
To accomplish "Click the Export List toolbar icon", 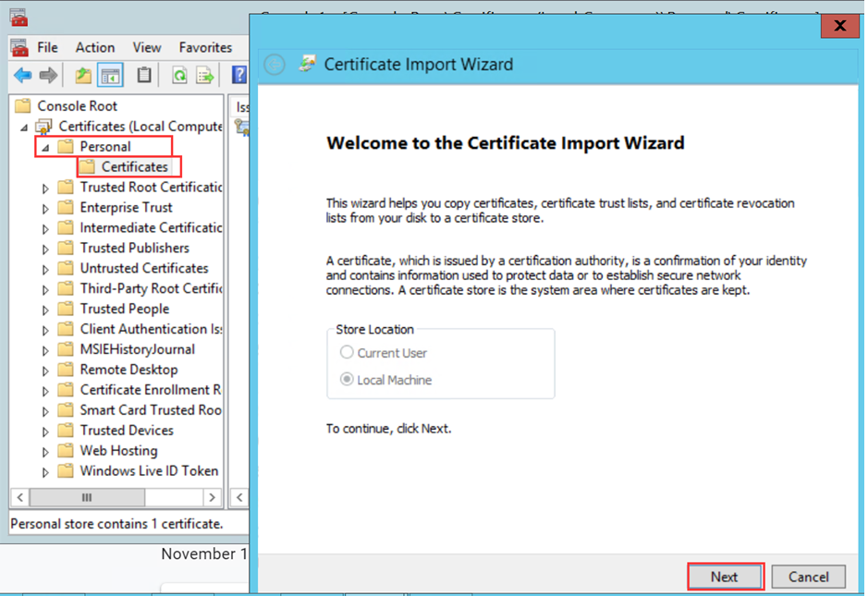I will [205, 75].
